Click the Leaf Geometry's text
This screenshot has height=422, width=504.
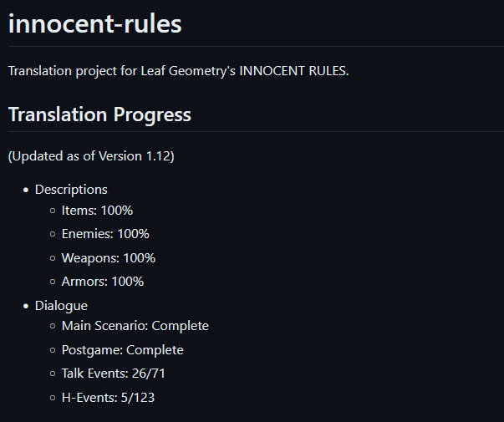188,71
